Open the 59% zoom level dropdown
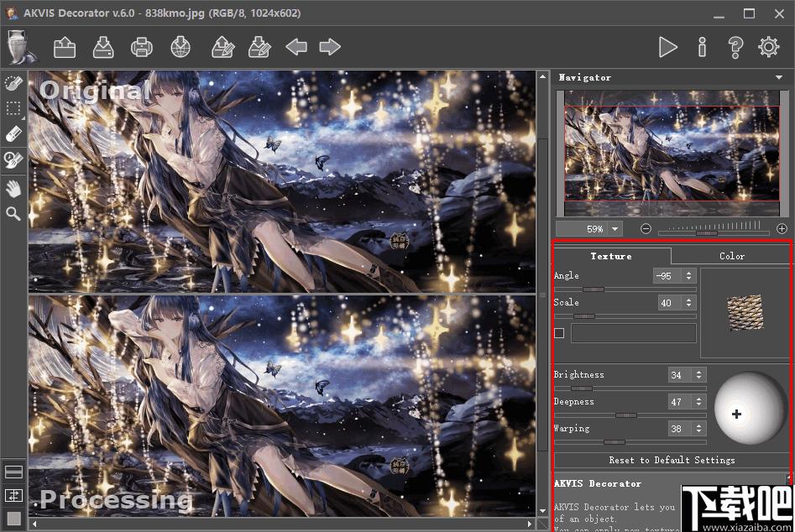Image resolution: width=795 pixels, height=532 pixels. 615,229
